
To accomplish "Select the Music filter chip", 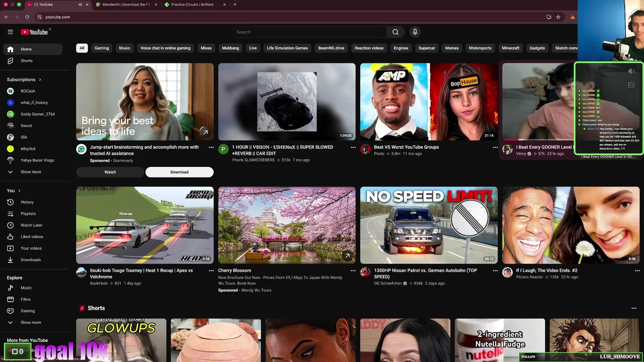I will coord(125,48).
